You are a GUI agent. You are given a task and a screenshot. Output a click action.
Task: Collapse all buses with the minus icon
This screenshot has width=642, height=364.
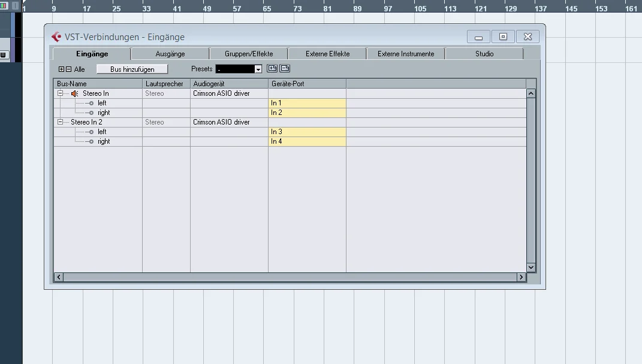click(69, 69)
